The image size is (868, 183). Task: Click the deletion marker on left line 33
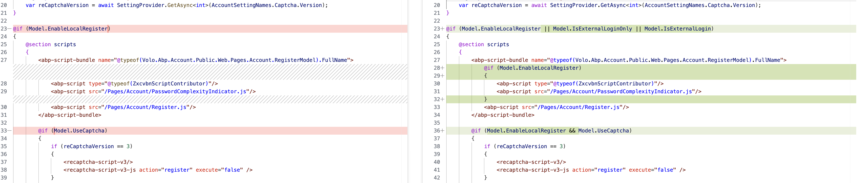[9, 131]
